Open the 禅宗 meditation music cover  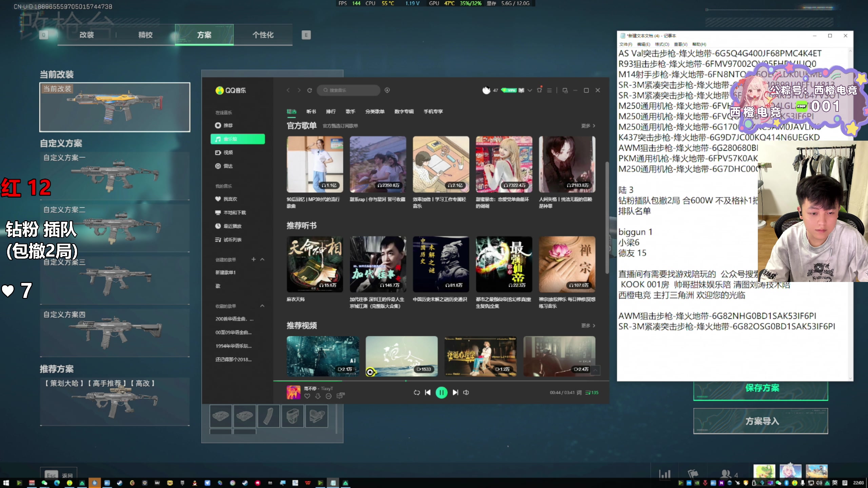click(x=567, y=264)
